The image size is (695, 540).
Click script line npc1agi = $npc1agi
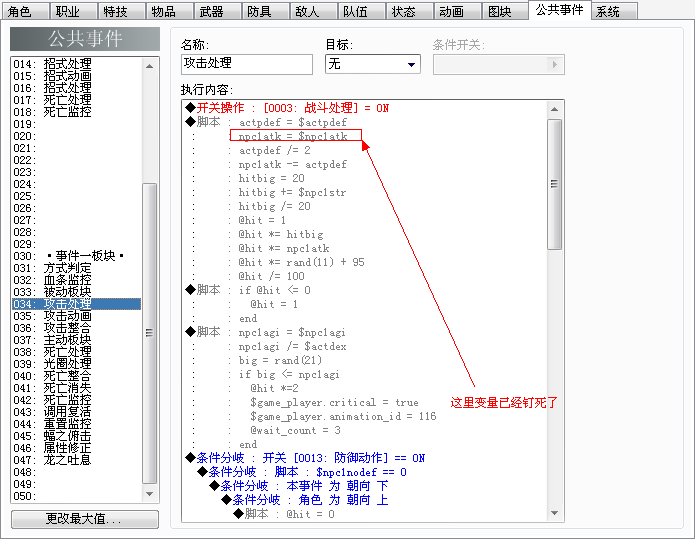click(x=292, y=332)
